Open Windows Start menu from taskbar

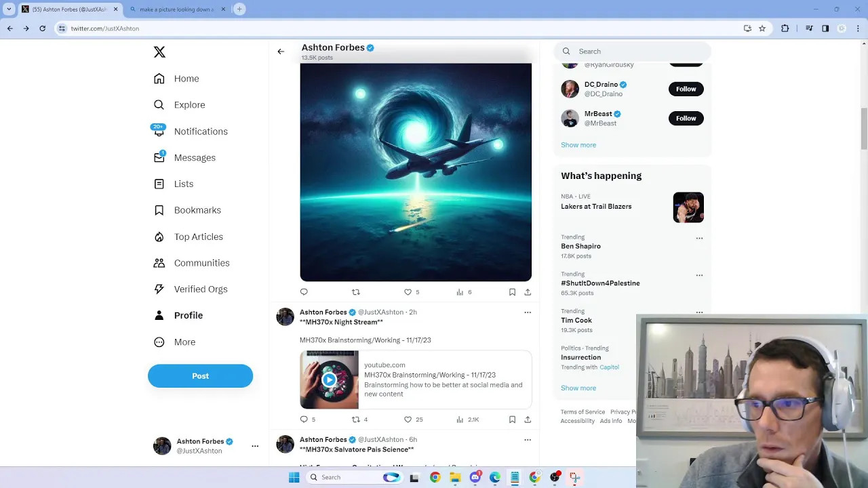(x=294, y=477)
